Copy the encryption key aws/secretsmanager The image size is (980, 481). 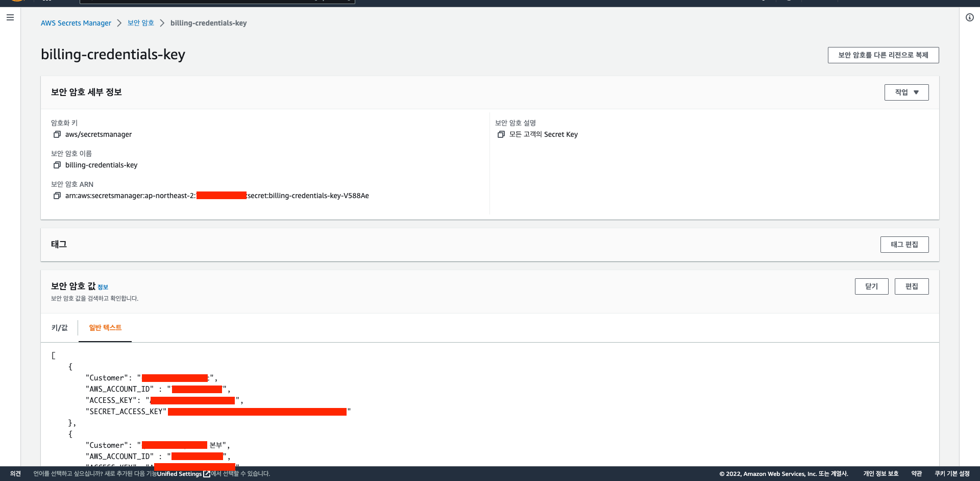click(x=57, y=134)
